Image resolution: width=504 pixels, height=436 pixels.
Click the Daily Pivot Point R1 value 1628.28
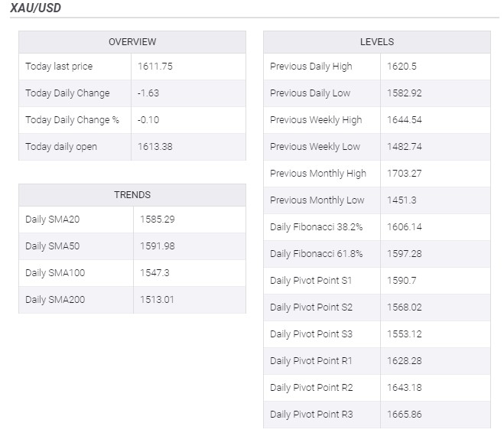pos(405,361)
